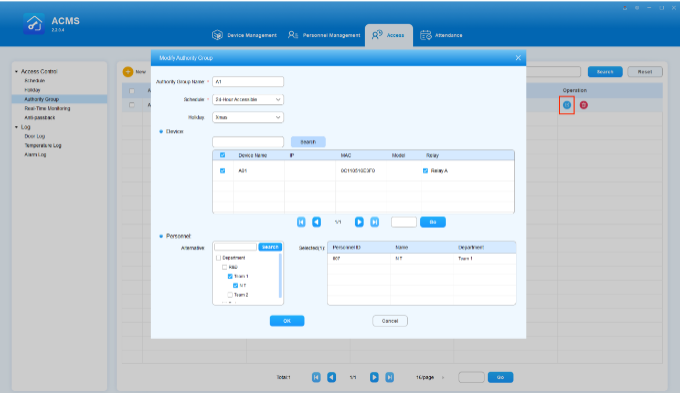Collapse the Access Control tree section
680x393 pixels.
[x=16, y=72]
